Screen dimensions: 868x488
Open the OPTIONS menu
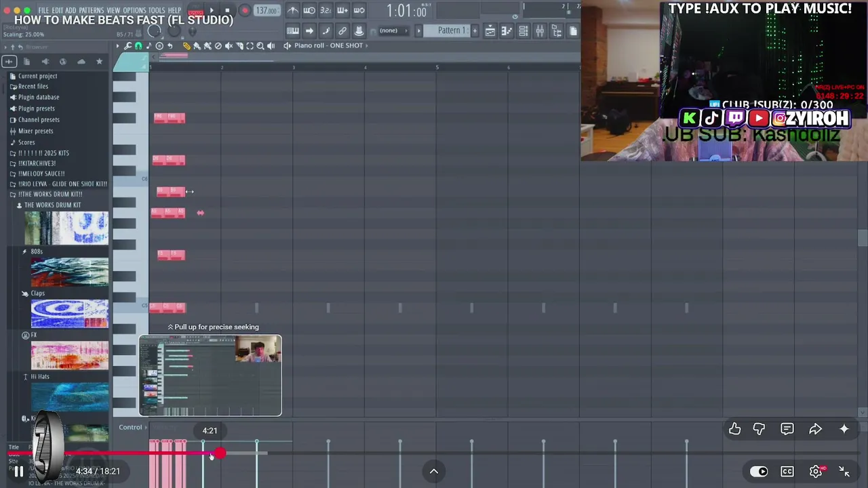134,10
